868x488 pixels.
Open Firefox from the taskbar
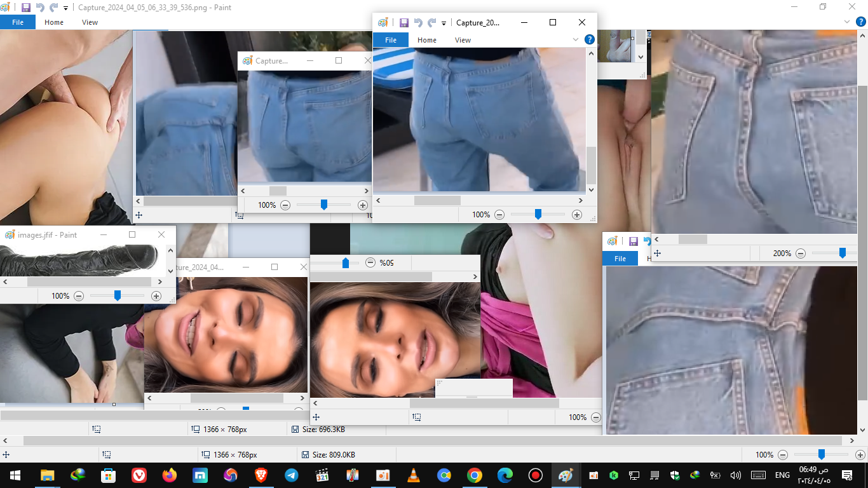pyautogui.click(x=169, y=475)
